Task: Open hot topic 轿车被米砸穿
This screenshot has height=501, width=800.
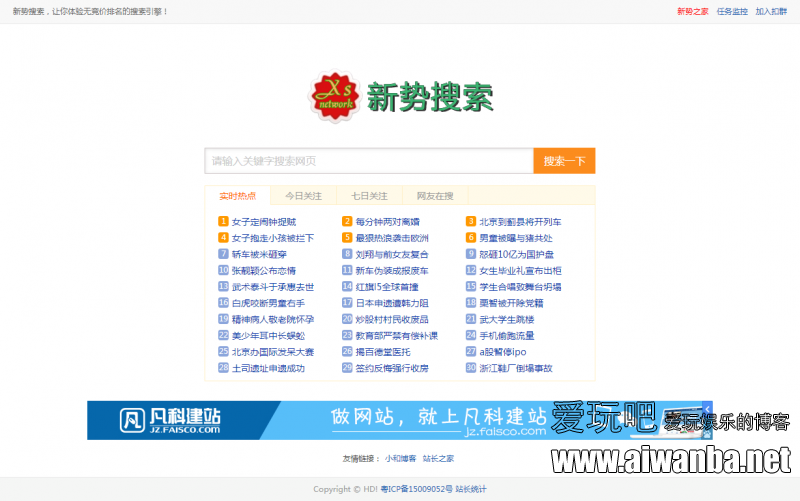Action: click(259, 255)
